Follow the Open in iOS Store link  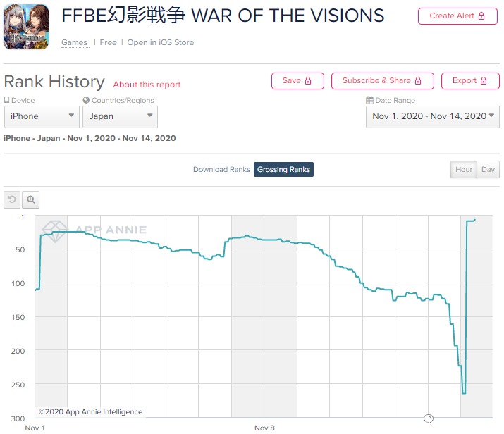161,42
